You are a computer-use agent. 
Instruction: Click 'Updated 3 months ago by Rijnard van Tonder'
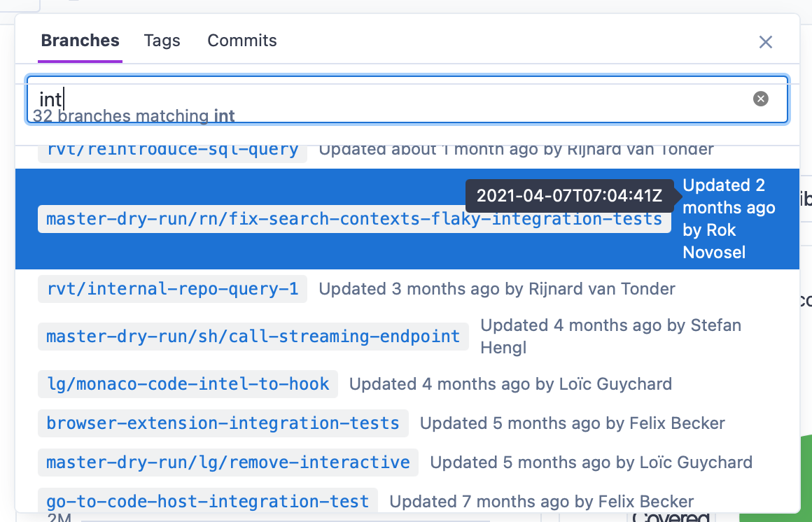pyautogui.click(x=496, y=288)
